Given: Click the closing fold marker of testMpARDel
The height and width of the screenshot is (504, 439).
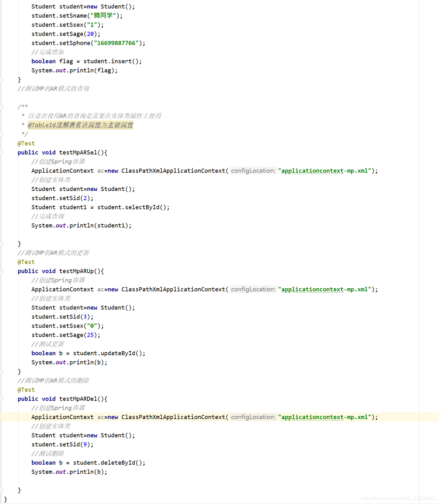Looking at the screenshot, I should coord(2,490).
